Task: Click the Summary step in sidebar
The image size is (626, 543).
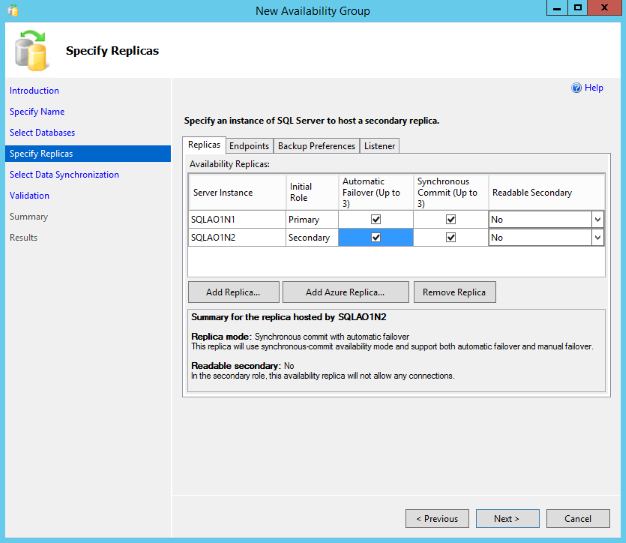Action: (29, 217)
